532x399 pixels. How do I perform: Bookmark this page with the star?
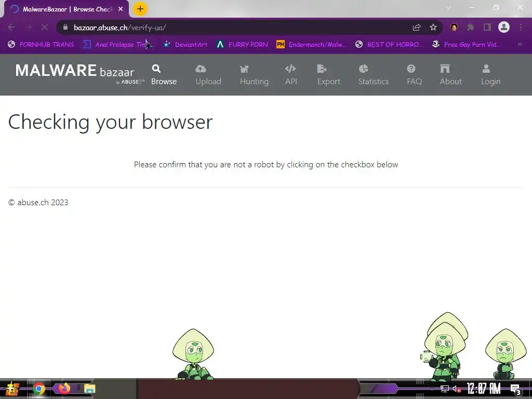click(433, 28)
